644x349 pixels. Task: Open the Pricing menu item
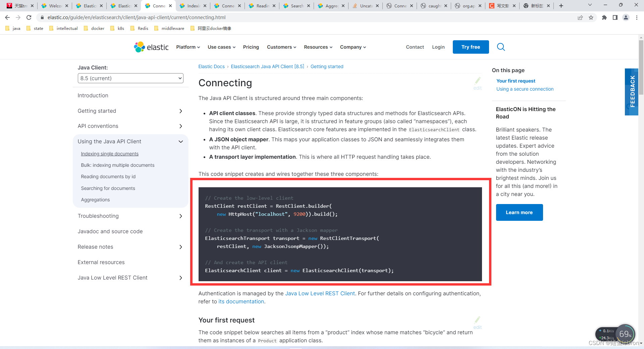click(x=251, y=47)
